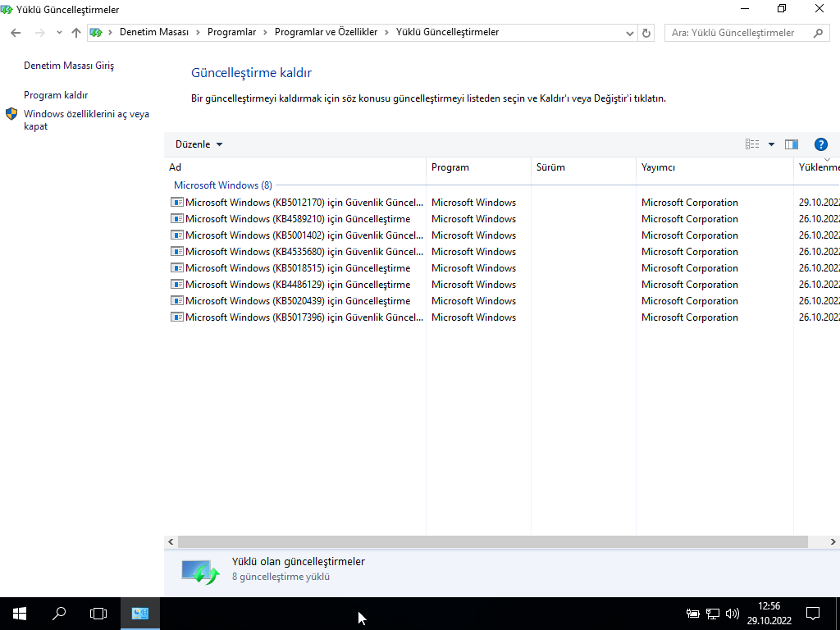Click the Refresh button in address bar

tap(646, 33)
